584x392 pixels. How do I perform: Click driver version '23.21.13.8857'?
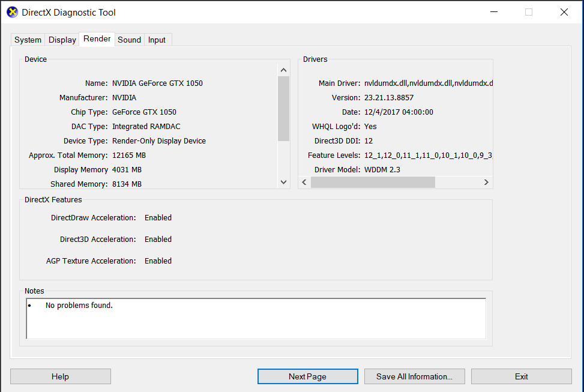coord(389,98)
